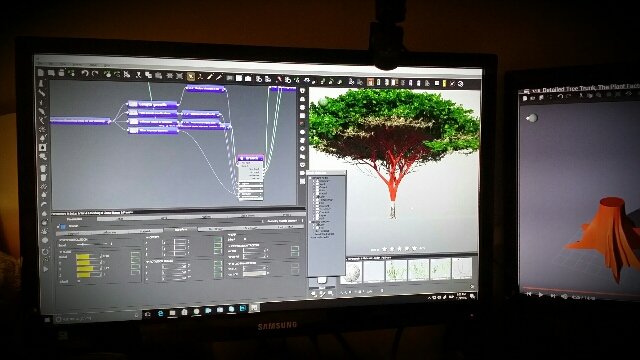Click the undo arrow in the top toolbar
The image size is (640, 360).
85,73
